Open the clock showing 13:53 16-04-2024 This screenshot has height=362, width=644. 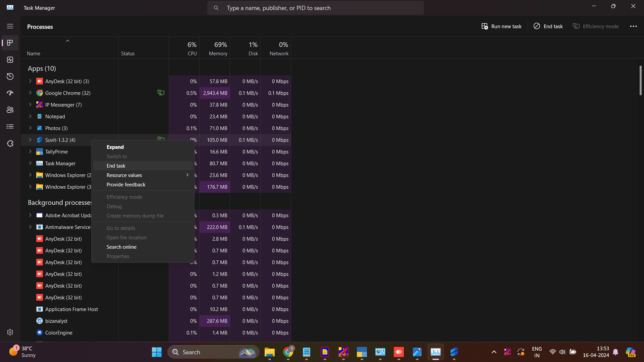tap(596, 352)
